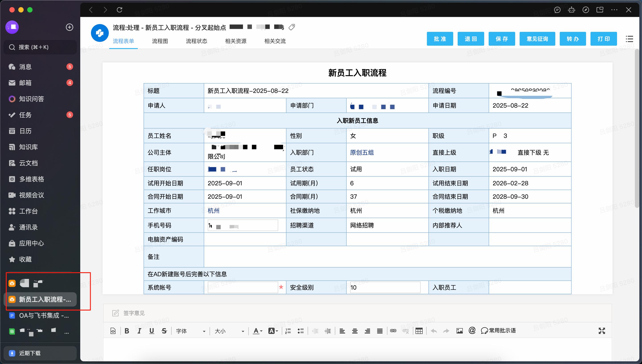Open the 大小 font size dropdown
The height and width of the screenshot is (364, 642).
[229, 331]
